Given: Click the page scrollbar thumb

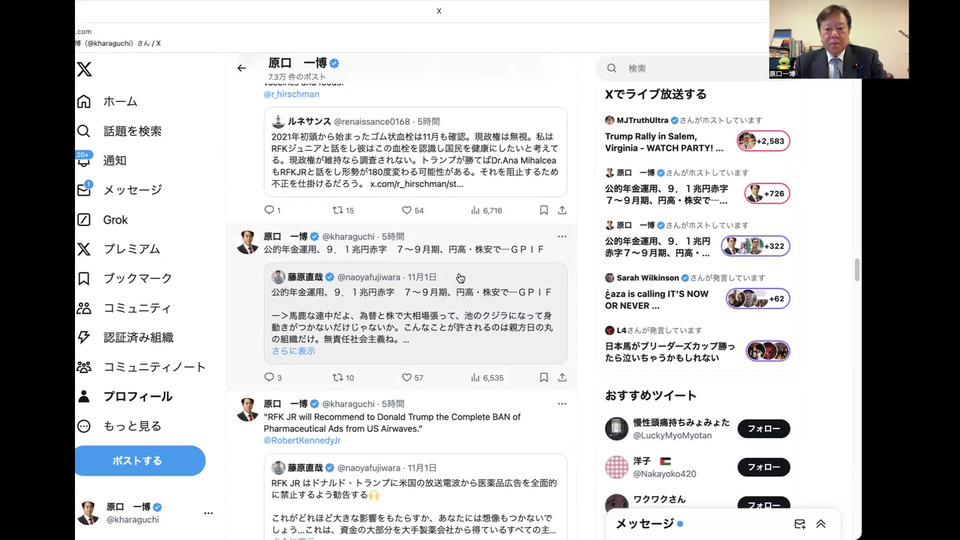Looking at the screenshot, I should tap(857, 269).
